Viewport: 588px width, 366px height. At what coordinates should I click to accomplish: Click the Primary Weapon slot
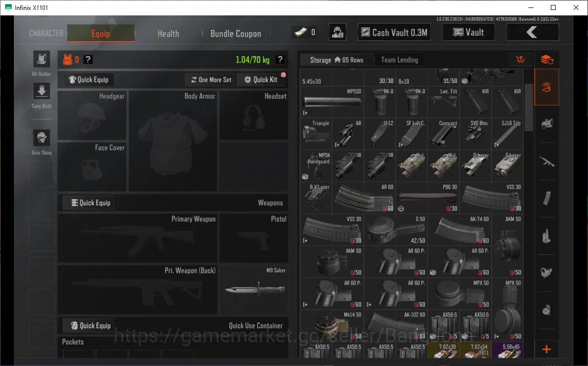(137, 238)
